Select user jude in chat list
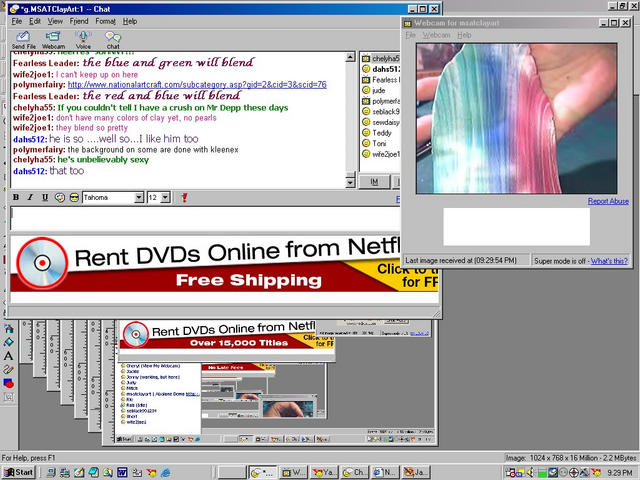Screen dimensions: 640x480 coord(378,90)
